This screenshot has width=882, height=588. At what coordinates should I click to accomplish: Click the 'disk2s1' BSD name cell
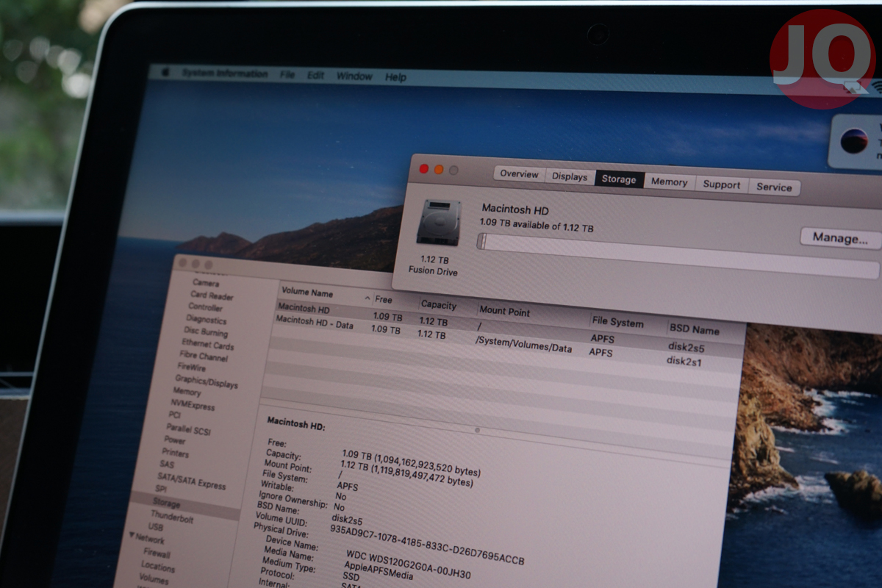684,361
